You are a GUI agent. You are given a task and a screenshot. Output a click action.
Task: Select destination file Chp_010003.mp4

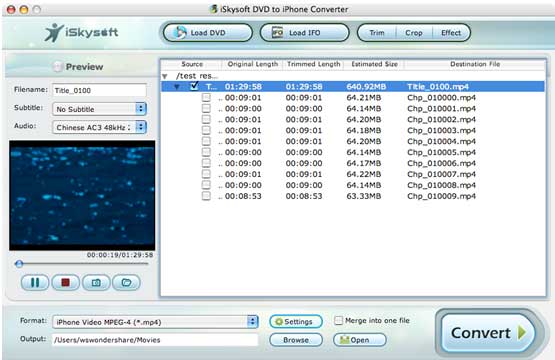coord(441,131)
